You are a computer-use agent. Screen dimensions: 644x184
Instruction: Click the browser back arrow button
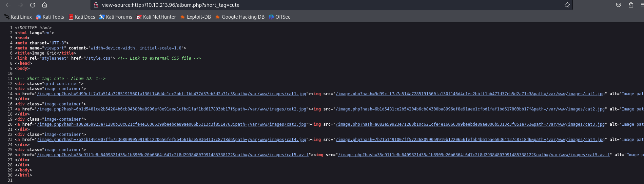(x=8, y=5)
